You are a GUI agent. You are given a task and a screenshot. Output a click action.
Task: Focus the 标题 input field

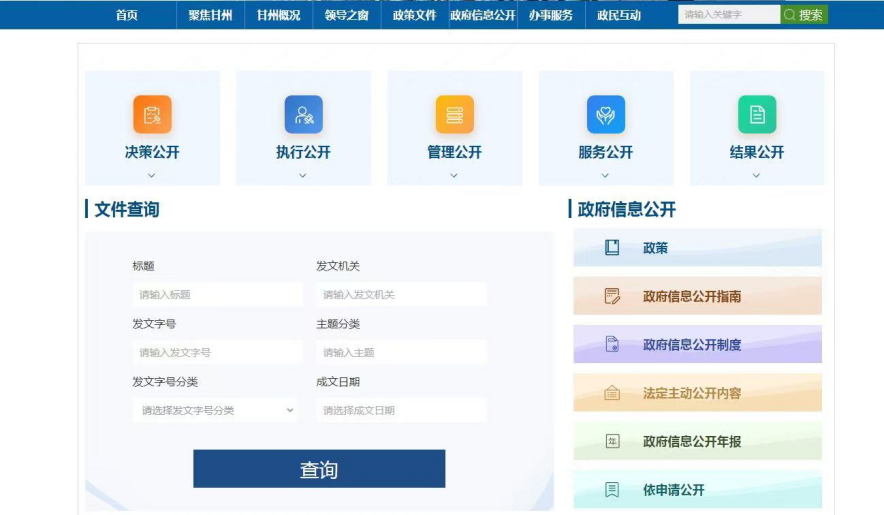pos(217,294)
